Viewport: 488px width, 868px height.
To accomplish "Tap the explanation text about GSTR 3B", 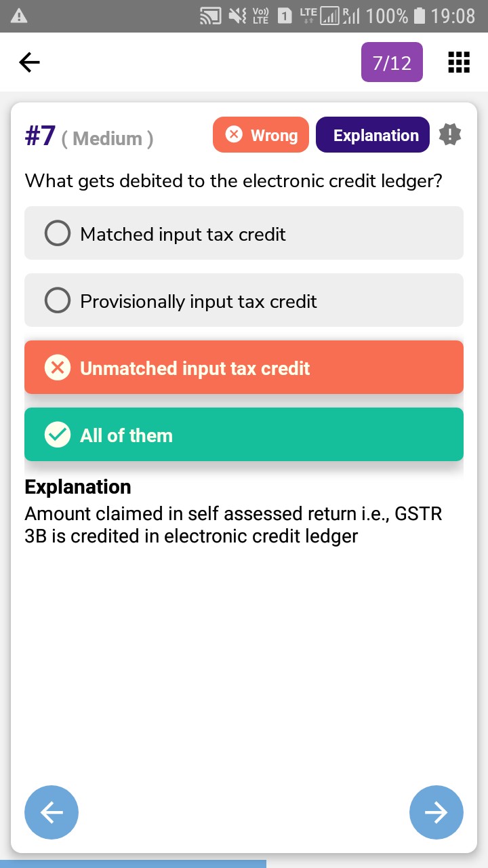I will click(x=233, y=525).
